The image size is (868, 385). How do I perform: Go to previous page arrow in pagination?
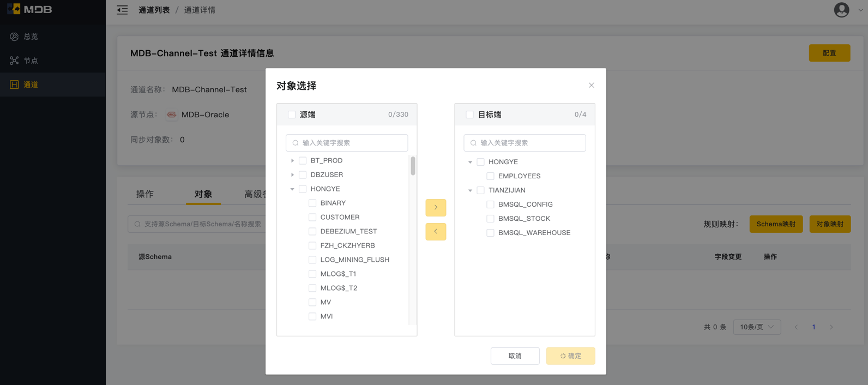[x=796, y=327]
